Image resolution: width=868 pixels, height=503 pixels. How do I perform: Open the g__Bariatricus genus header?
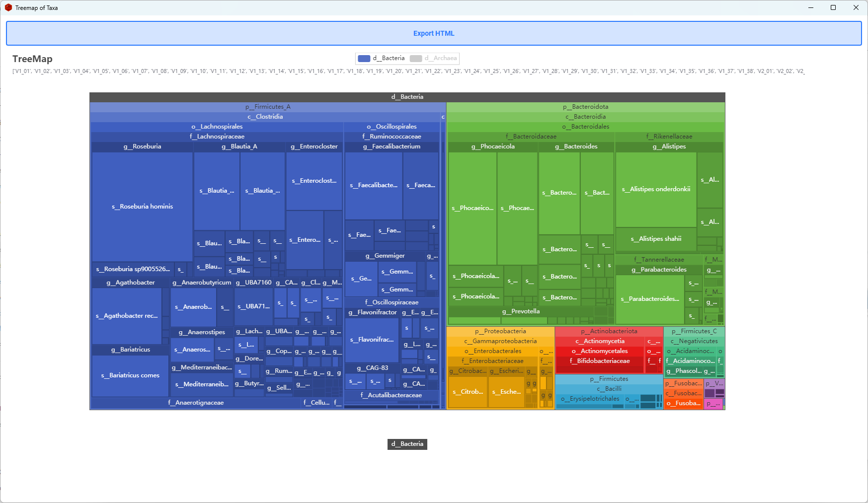(131, 350)
